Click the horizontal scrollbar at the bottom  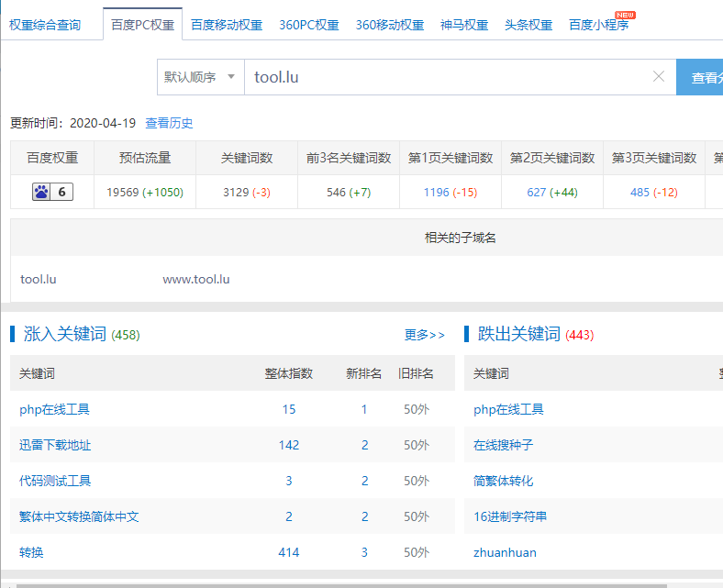[341, 585]
